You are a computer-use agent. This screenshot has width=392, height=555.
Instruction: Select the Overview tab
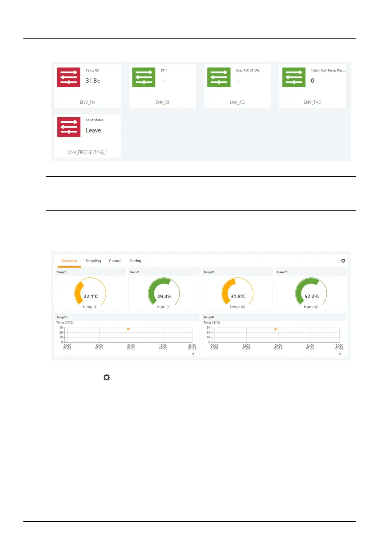pos(70,261)
